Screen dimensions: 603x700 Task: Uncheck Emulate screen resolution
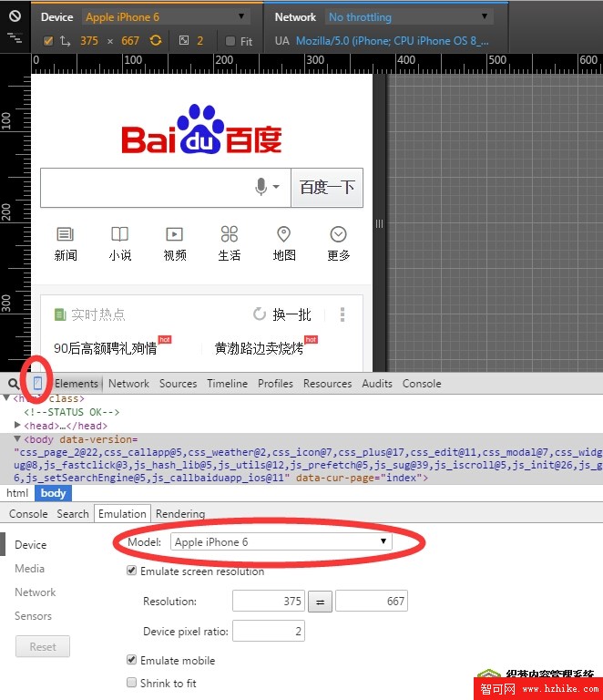pyautogui.click(x=131, y=570)
